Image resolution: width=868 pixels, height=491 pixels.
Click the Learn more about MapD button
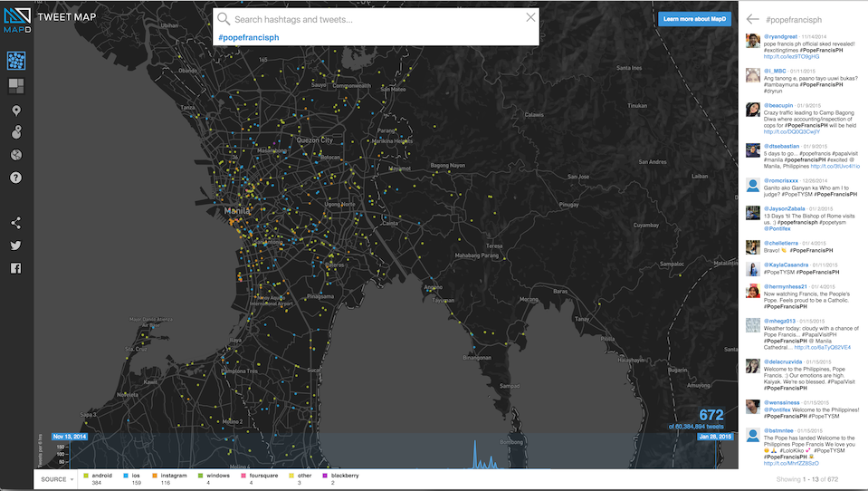[694, 19]
